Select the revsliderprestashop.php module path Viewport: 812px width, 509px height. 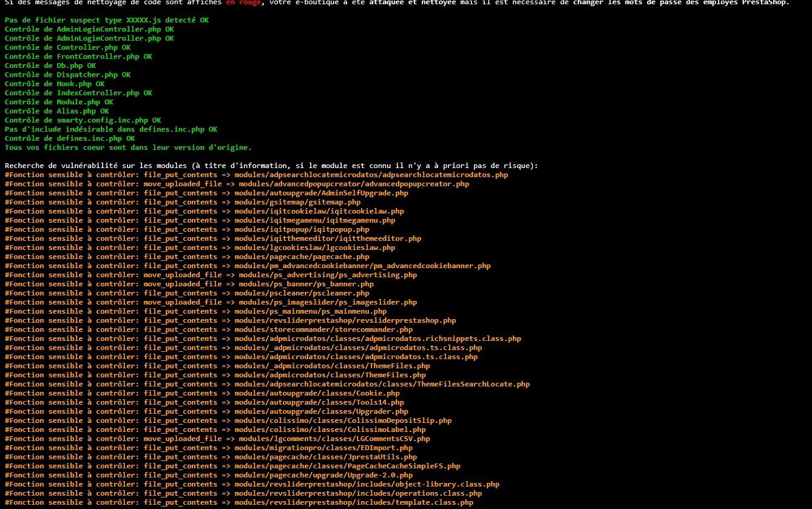click(345, 320)
